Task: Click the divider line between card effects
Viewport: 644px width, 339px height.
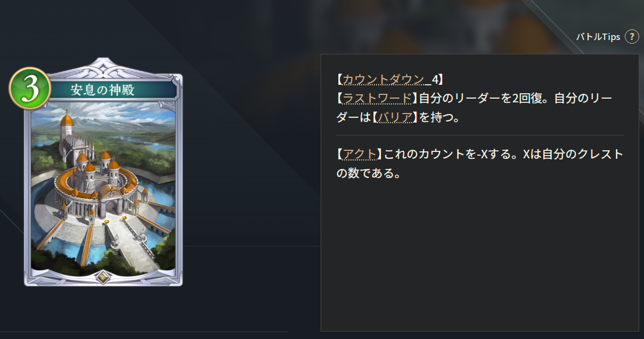Action: tap(480, 135)
